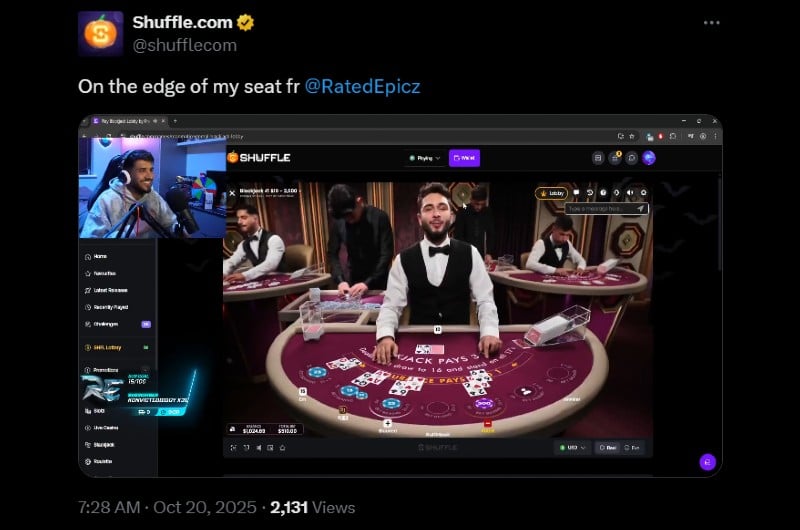
Task: Click the purple Wallet button
Action: (464, 158)
